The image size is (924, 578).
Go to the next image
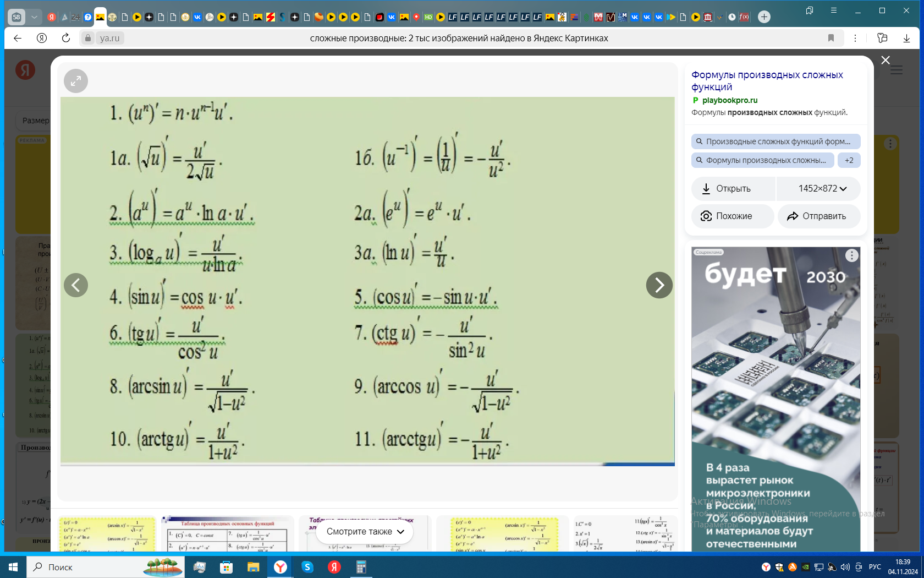coord(659,285)
